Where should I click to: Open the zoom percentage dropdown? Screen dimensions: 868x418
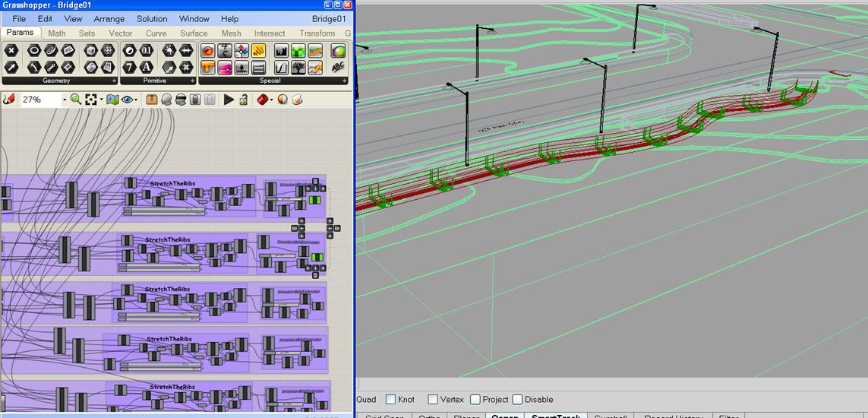click(64, 100)
